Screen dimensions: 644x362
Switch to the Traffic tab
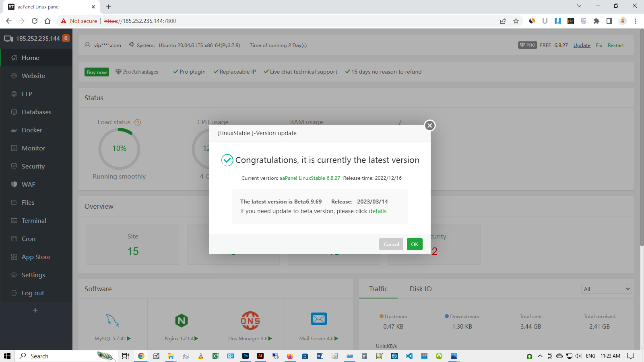pos(378,289)
